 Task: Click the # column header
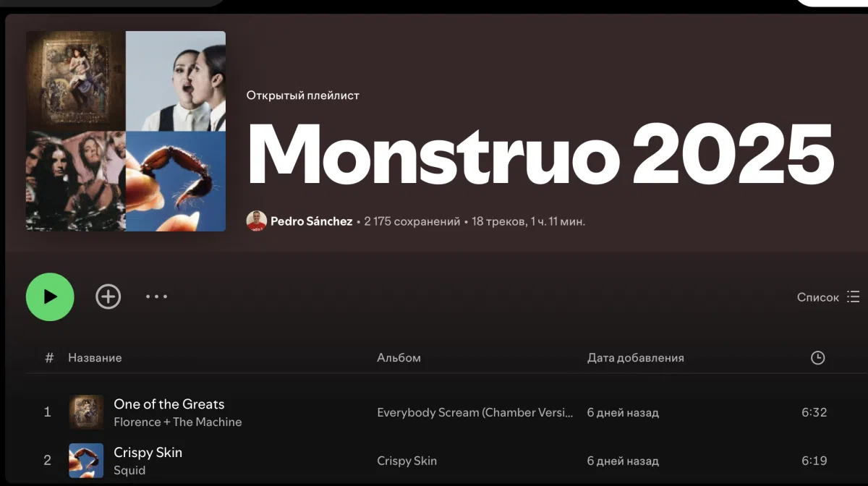tap(49, 358)
